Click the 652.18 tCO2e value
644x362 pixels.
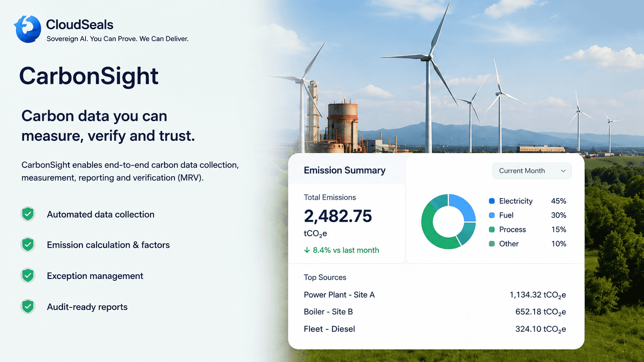tap(541, 312)
